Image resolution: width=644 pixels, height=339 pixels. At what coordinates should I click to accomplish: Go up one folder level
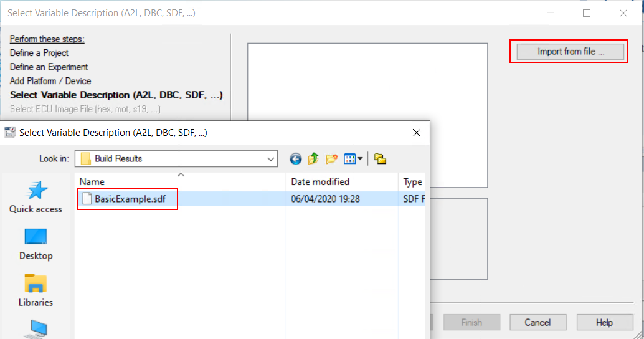point(313,159)
